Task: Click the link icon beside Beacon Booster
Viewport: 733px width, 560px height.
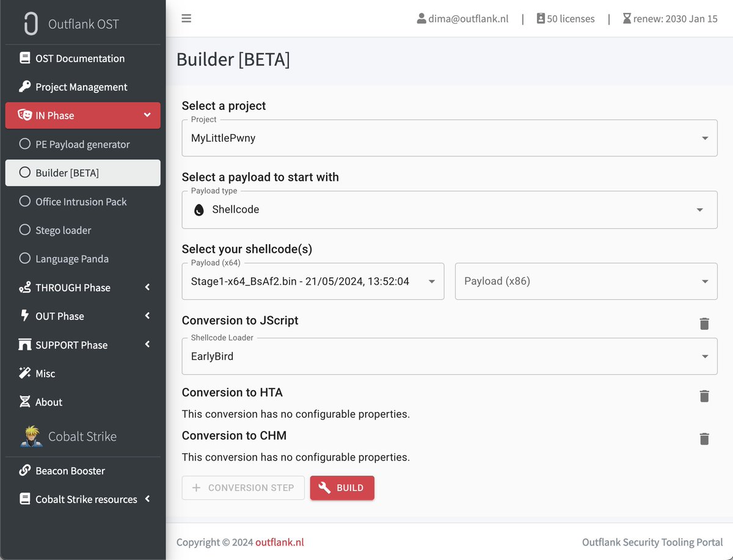Action: (x=24, y=470)
